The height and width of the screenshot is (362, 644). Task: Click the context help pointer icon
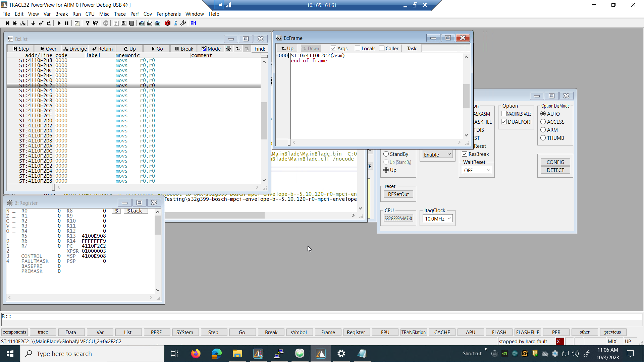point(95,23)
